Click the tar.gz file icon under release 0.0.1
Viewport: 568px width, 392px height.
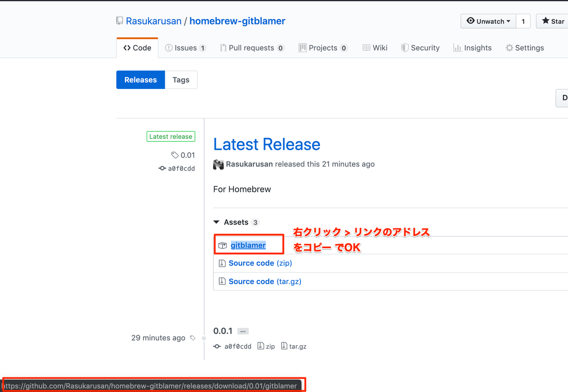(284, 346)
